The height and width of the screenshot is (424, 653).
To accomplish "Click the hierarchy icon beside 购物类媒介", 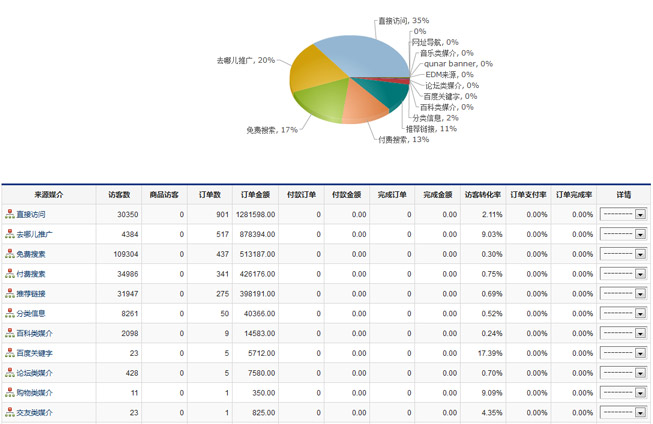I will [x=10, y=392].
